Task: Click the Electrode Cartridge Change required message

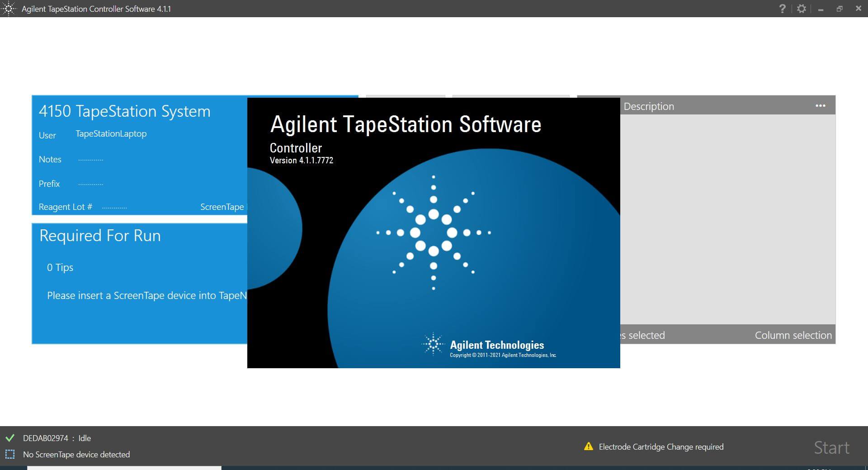Action: coord(661,447)
